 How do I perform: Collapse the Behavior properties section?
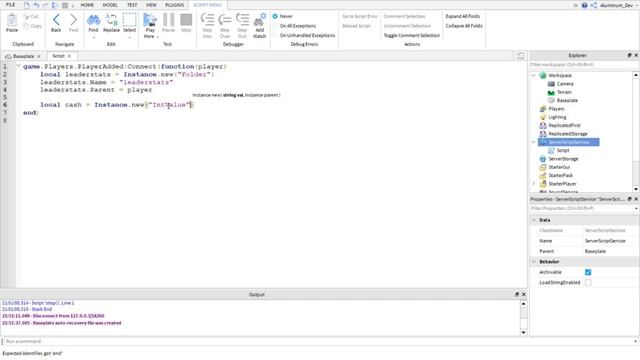tap(533, 262)
